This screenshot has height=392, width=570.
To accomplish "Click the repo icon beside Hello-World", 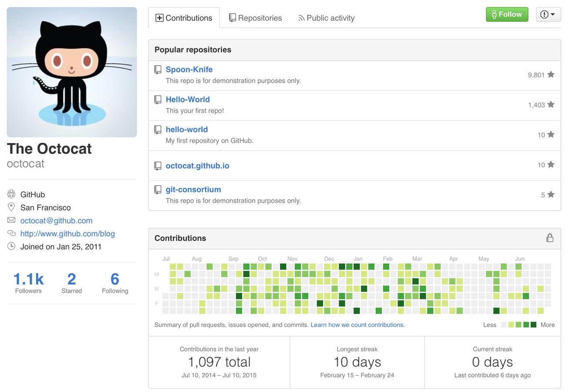I will point(158,100).
